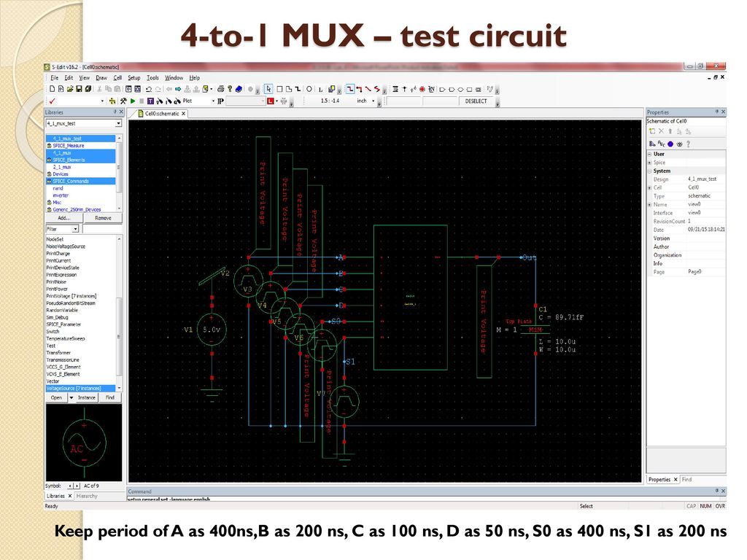The width and height of the screenshot is (747, 560).
Task: Click the green Run simulation play icon
Action: (x=133, y=101)
